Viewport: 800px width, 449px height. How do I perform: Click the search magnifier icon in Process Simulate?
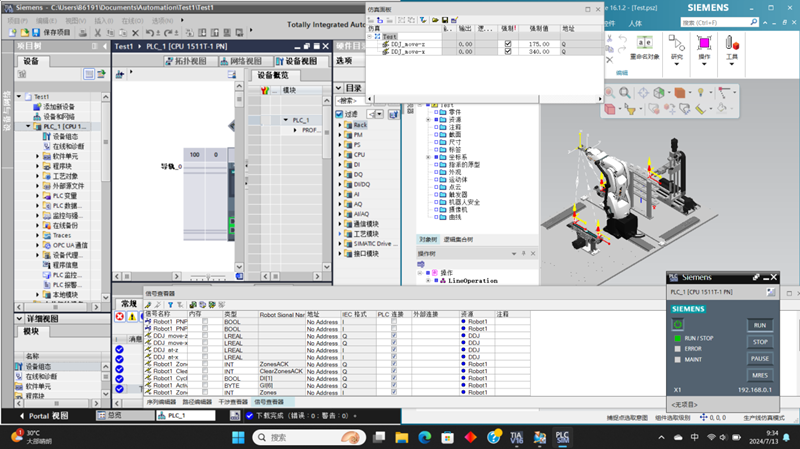point(754,22)
